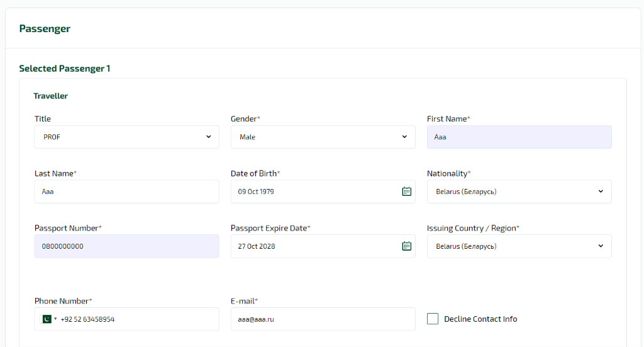Expand the Title dropdown showing PROF
This screenshot has height=347, width=644.
126,137
